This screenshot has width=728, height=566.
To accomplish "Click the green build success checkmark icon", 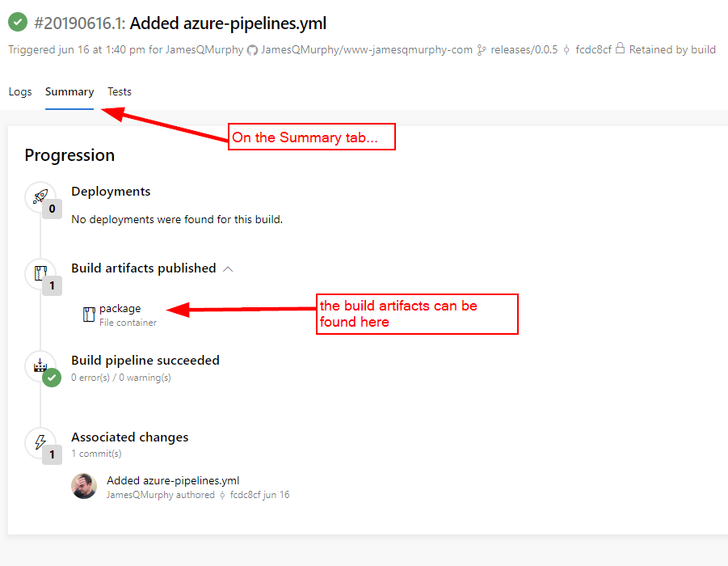I will [17, 22].
